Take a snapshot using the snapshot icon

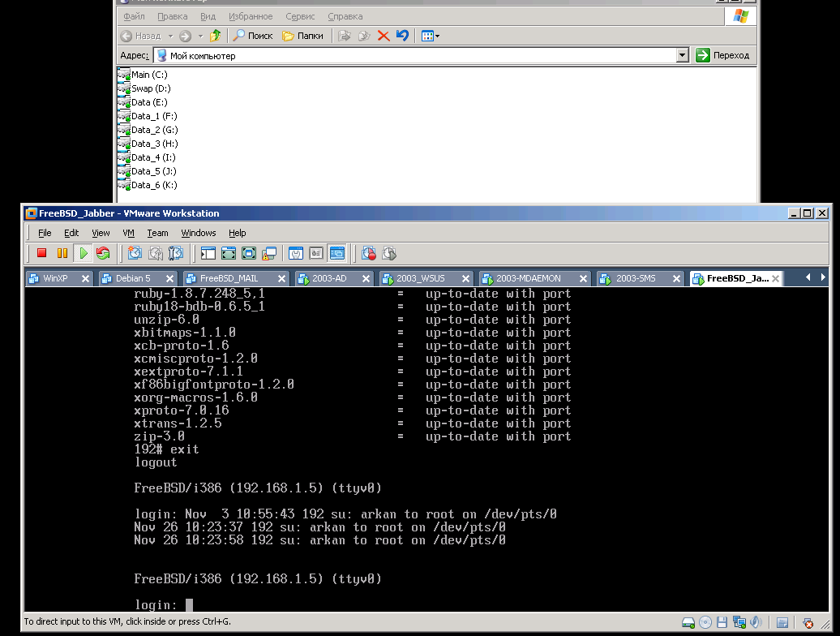[135, 253]
